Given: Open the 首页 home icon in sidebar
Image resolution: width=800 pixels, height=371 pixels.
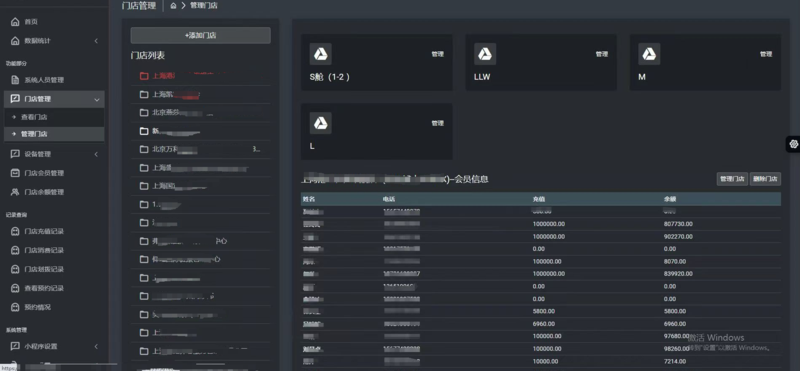Looking at the screenshot, I should coord(15,22).
